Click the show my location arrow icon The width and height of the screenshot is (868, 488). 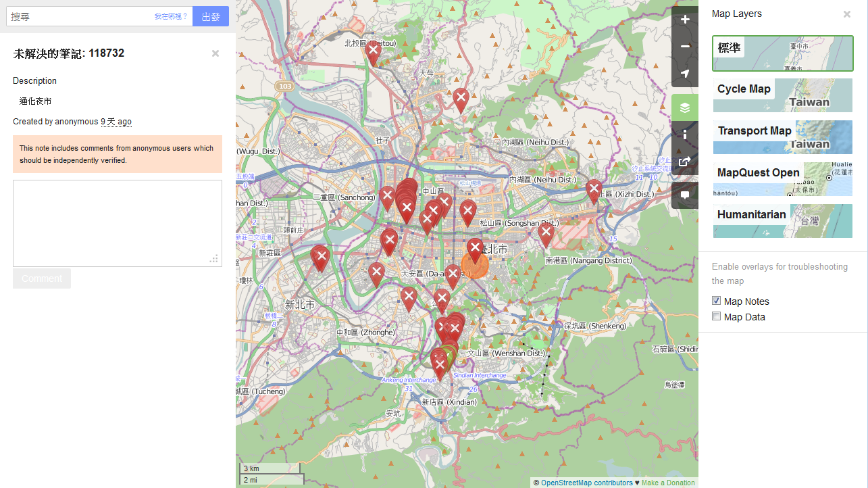point(685,74)
